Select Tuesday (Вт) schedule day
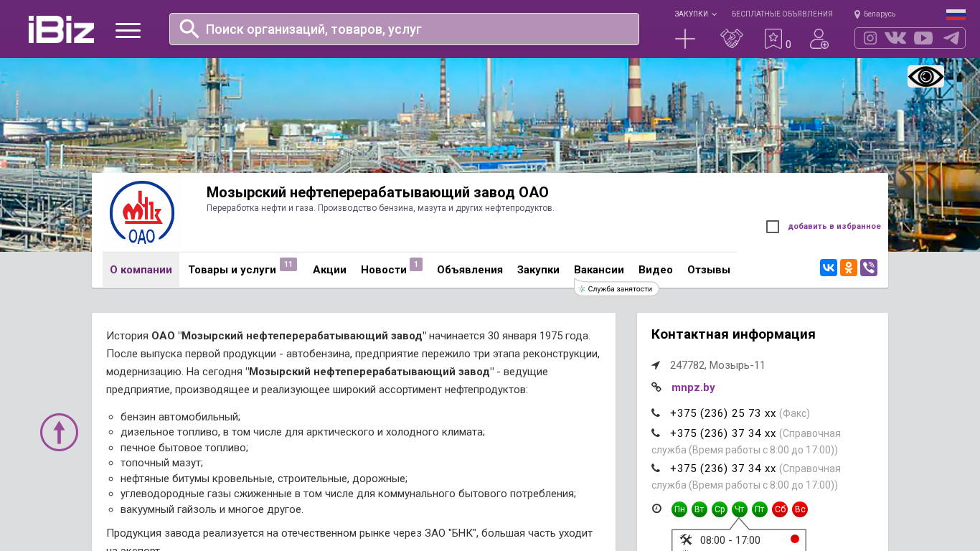Screen dimensions: 980x551 pyautogui.click(x=699, y=509)
